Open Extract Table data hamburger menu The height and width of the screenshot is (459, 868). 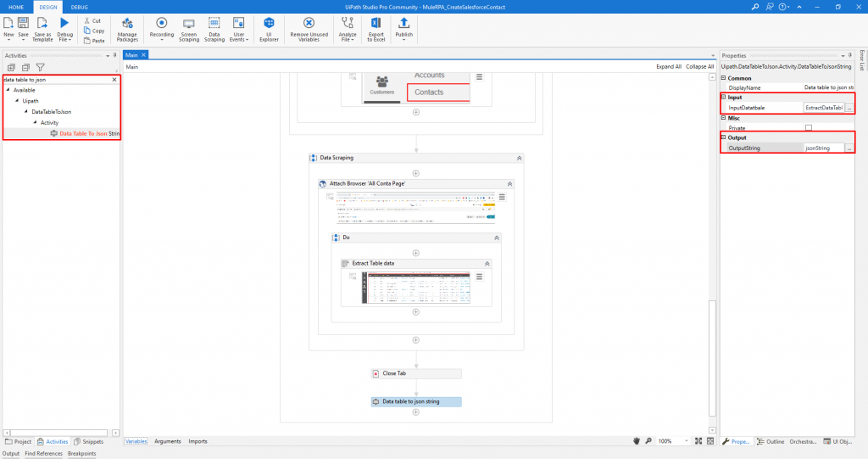point(480,276)
